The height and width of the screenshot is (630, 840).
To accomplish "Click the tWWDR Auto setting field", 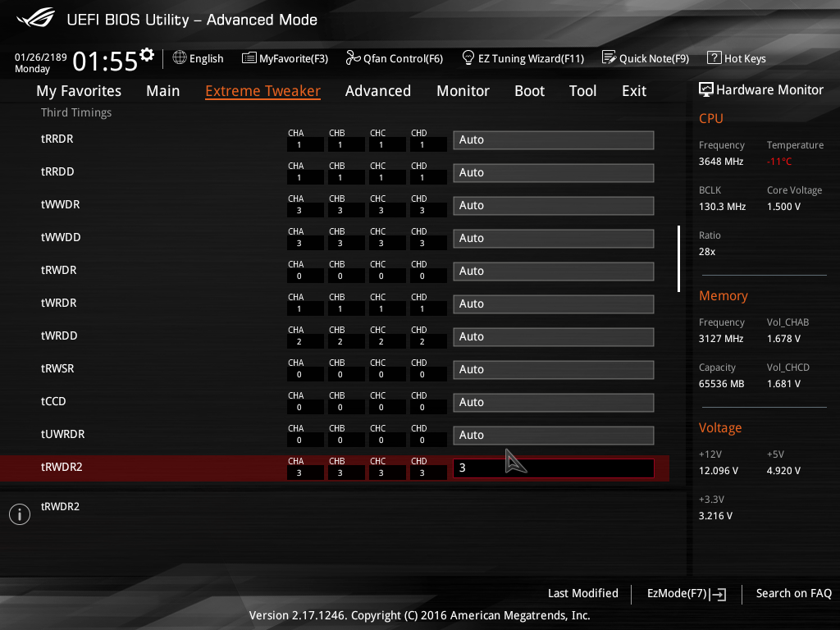I will point(553,206).
